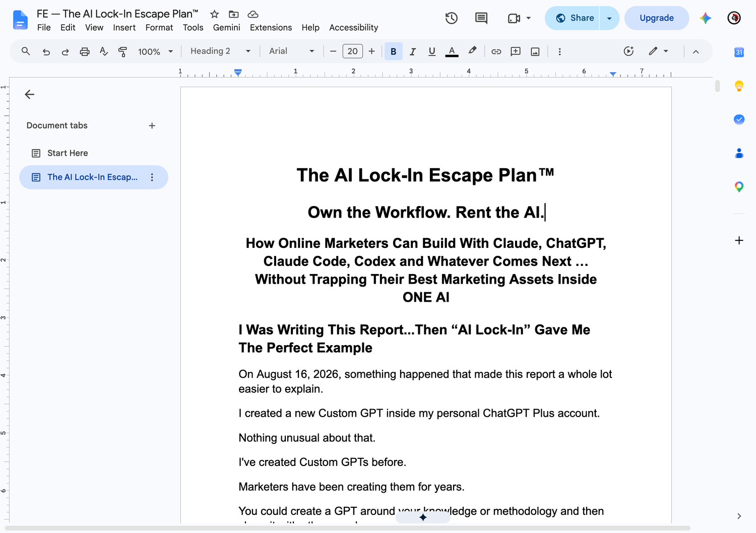The image size is (756, 533).
Task: Check the cloud save status icon
Action: (253, 14)
